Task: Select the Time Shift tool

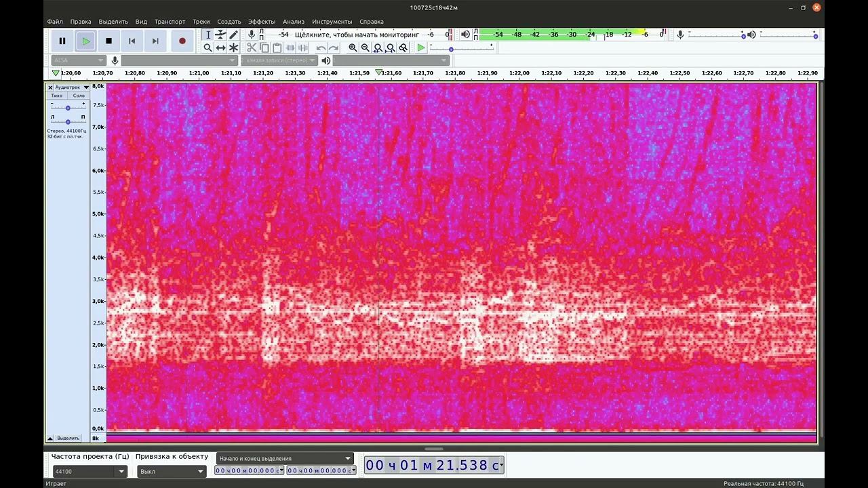Action: 221,47
